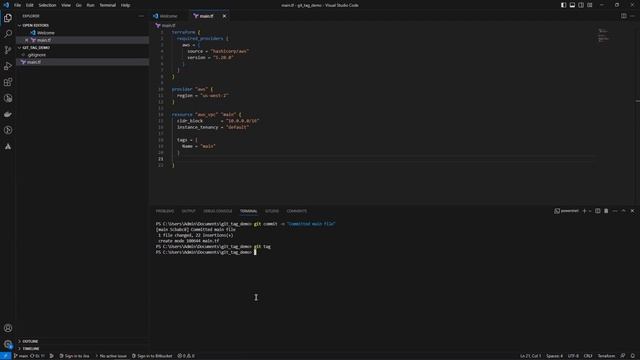The height and width of the screenshot is (360, 640).
Task: Switch to the Problems panel tab
Action: click(x=165, y=211)
